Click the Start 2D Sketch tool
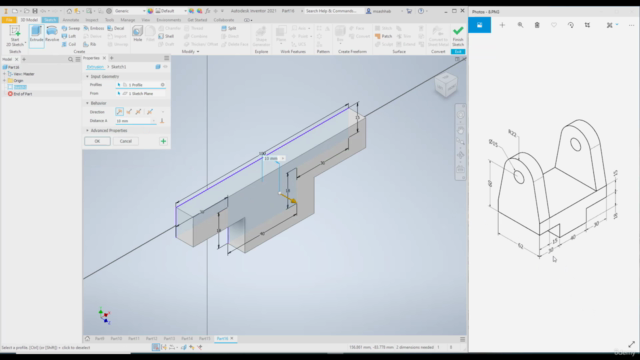 (15, 36)
